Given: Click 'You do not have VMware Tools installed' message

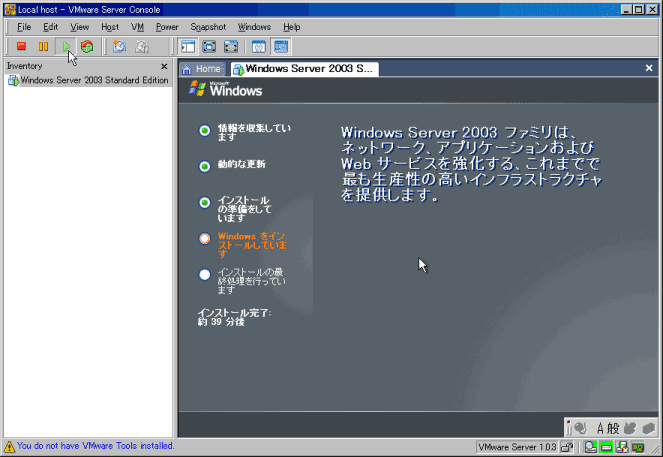Looking at the screenshot, I should point(96,446).
